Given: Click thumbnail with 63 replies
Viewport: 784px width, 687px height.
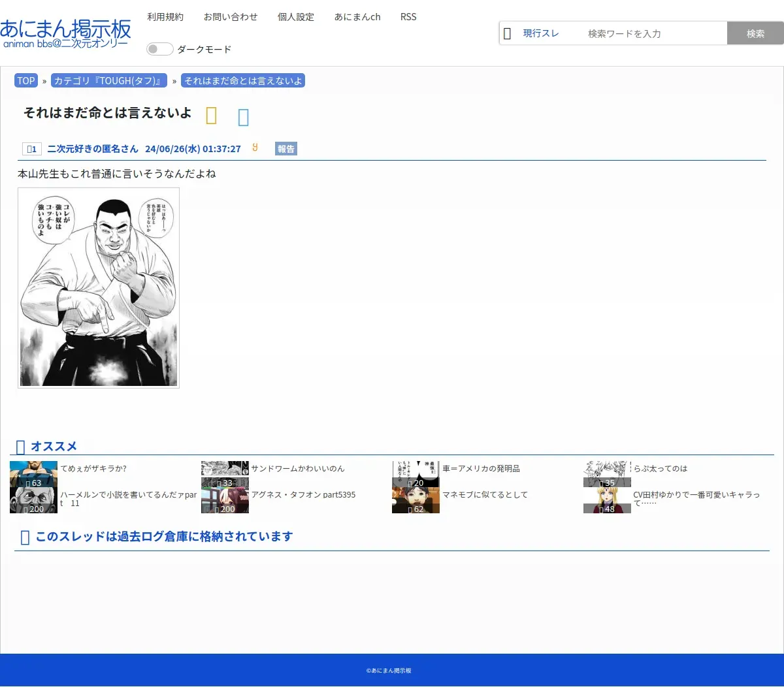Looking at the screenshot, I should point(34,474).
